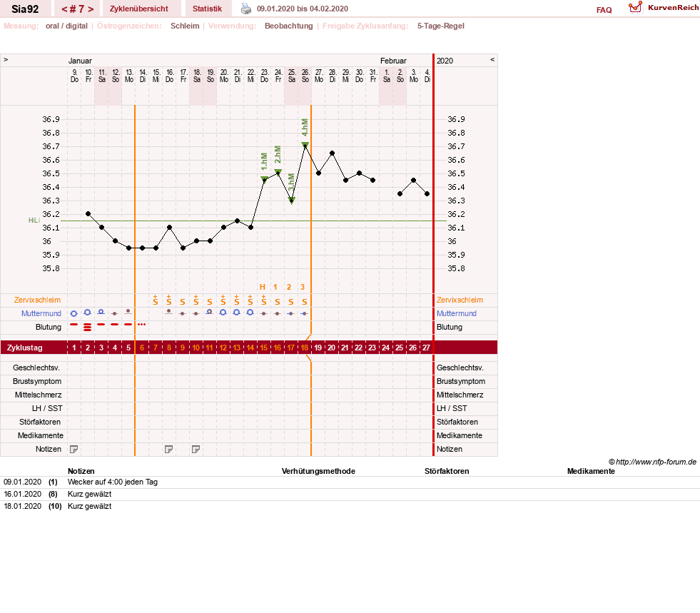Click Muttermund symbol on cycle day 12

[x=223, y=313]
